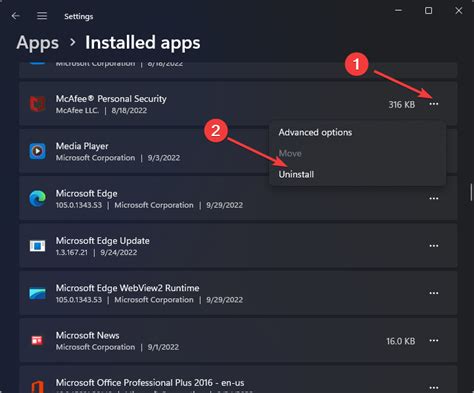Select the Microsoft Edge WebView2 Runtime name
Viewport: 474px width, 393px height.
[x=127, y=288]
